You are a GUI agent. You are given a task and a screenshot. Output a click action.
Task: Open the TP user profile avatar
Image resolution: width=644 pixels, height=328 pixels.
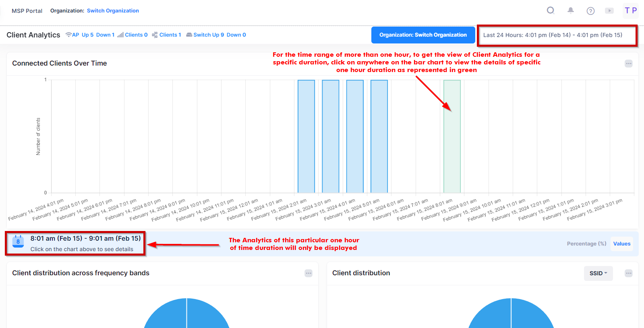click(x=630, y=11)
